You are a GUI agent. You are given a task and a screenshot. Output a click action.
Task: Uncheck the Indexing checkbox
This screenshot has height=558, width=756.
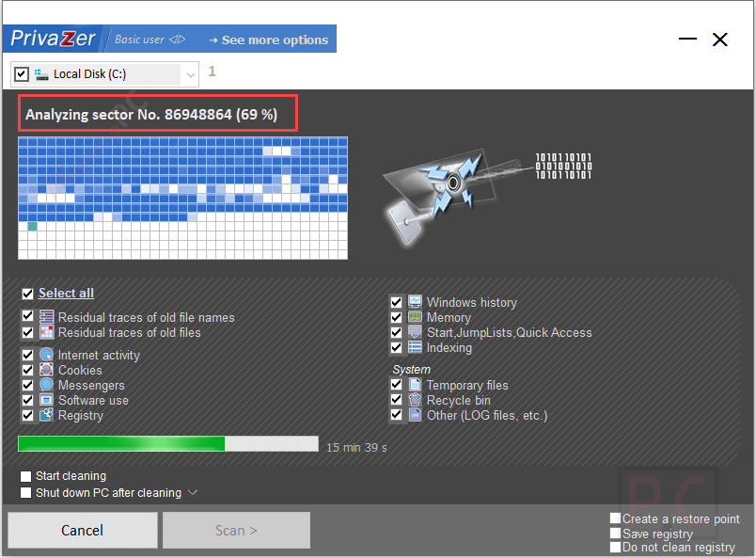[x=396, y=347]
